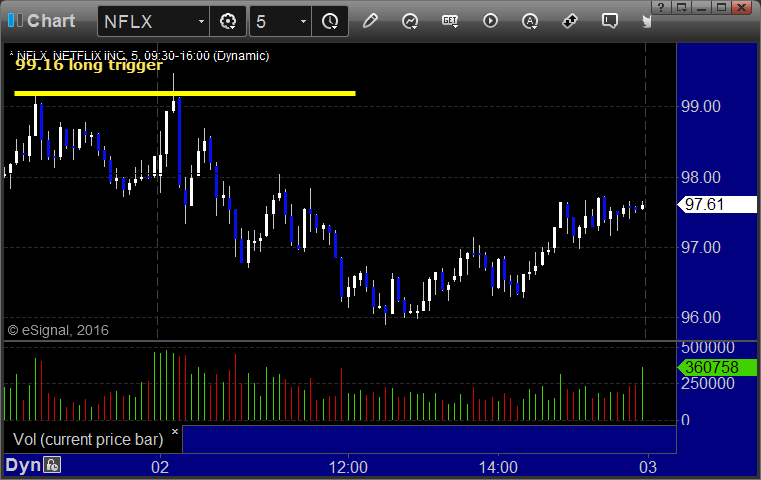Viewport: 761px width, 480px height.
Task: Click the 97.61 current price marker
Action: (x=717, y=204)
